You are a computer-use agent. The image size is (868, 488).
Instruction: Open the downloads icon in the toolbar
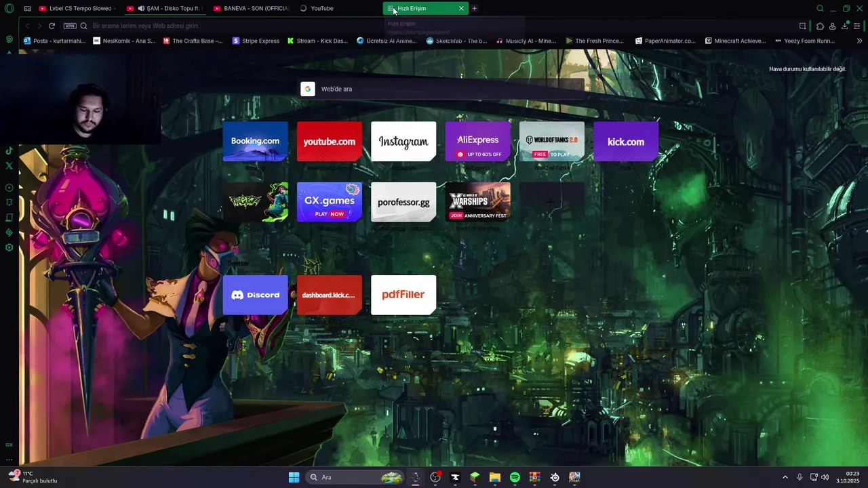(x=845, y=26)
